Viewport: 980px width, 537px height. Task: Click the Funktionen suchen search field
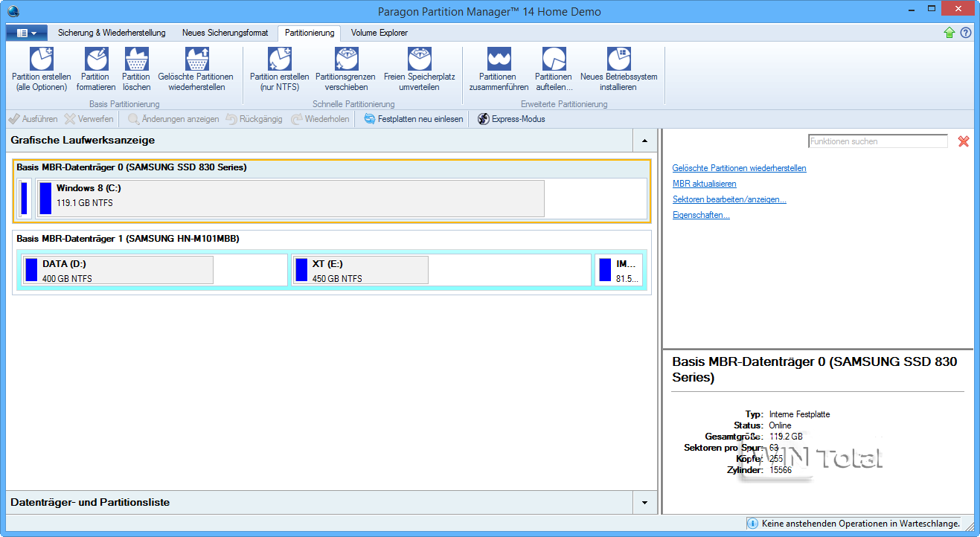[x=877, y=141]
